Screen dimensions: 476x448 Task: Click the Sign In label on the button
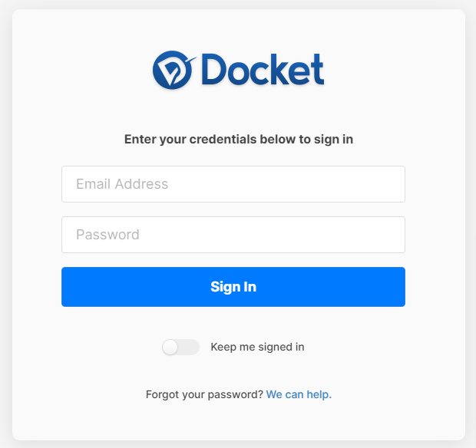tap(233, 287)
